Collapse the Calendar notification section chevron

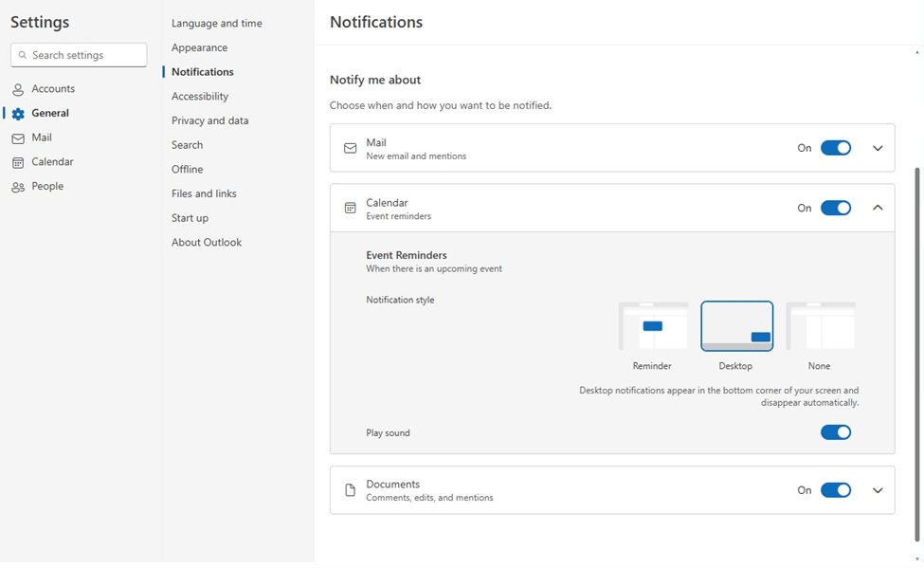point(878,208)
